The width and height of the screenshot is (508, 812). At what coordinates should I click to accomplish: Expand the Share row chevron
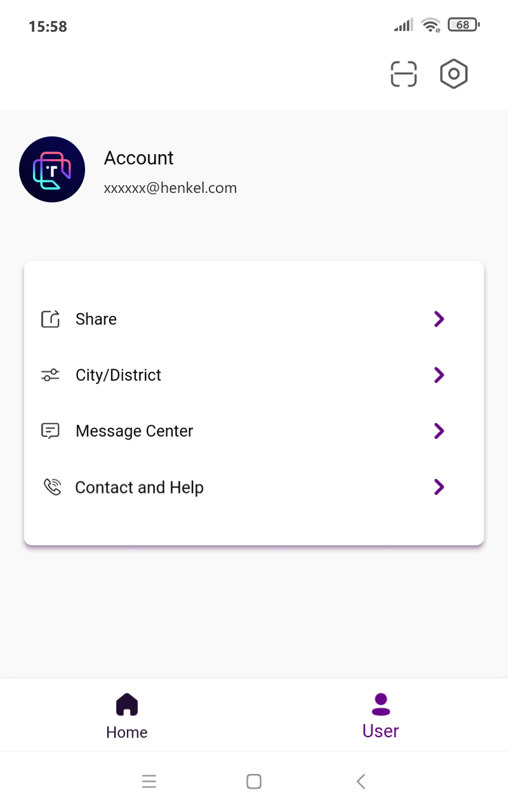(x=438, y=319)
